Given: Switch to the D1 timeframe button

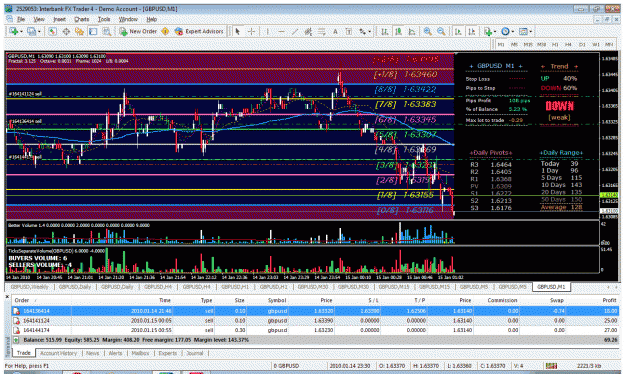Looking at the screenshot, I should [x=582, y=44].
